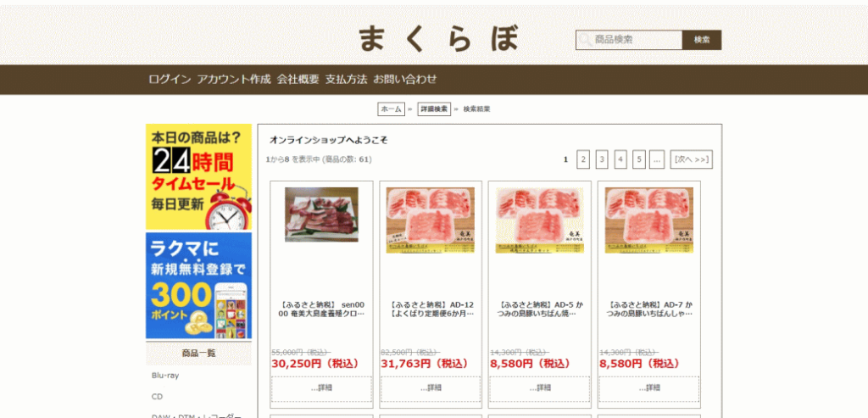Click the 詳細検索 breadcrumb link
Screen dimensions: 868x418
pyautogui.click(x=434, y=109)
